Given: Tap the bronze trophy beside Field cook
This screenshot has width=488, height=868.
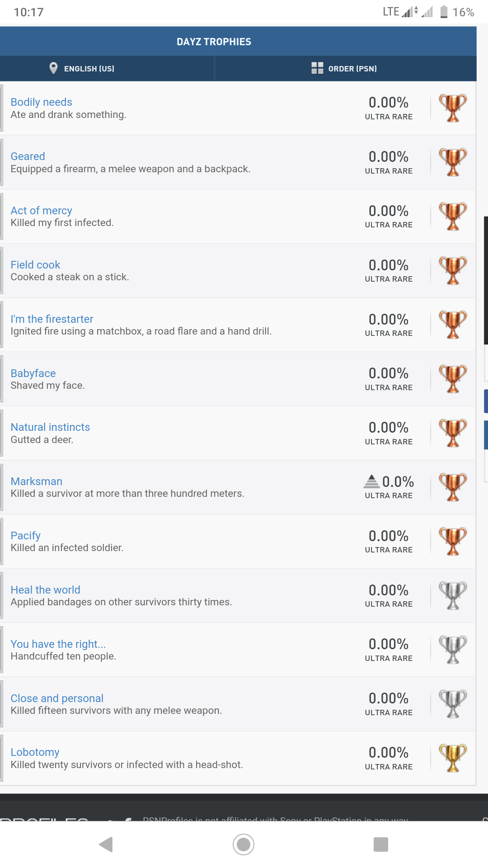Looking at the screenshot, I should [453, 271].
